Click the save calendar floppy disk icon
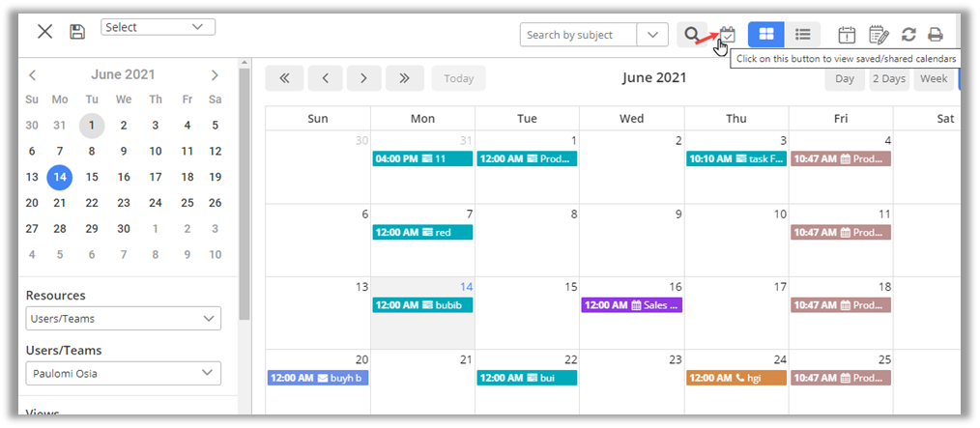The width and height of the screenshot is (980, 428). pyautogui.click(x=77, y=32)
